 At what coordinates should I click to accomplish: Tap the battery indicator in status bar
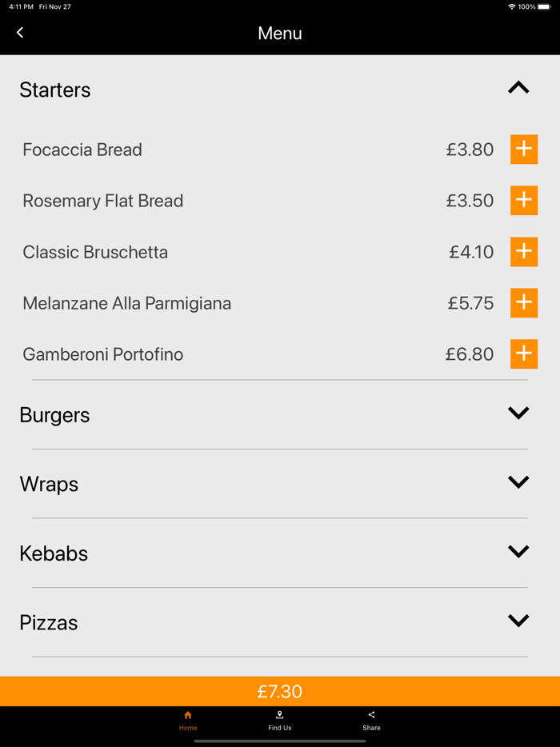544,6
